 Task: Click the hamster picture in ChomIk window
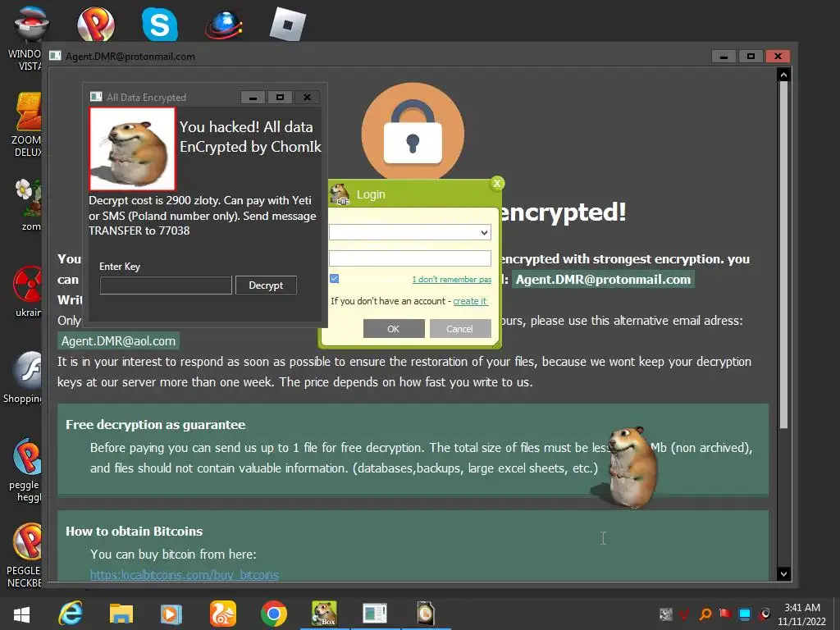click(132, 149)
